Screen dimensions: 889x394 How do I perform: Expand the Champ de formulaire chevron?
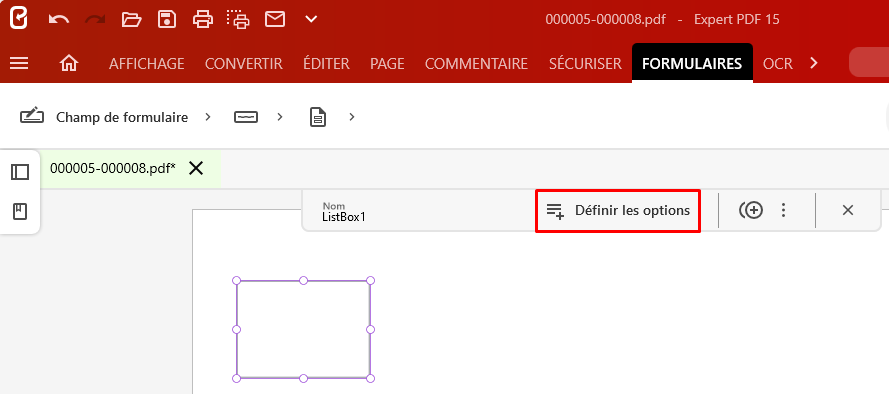coord(208,117)
